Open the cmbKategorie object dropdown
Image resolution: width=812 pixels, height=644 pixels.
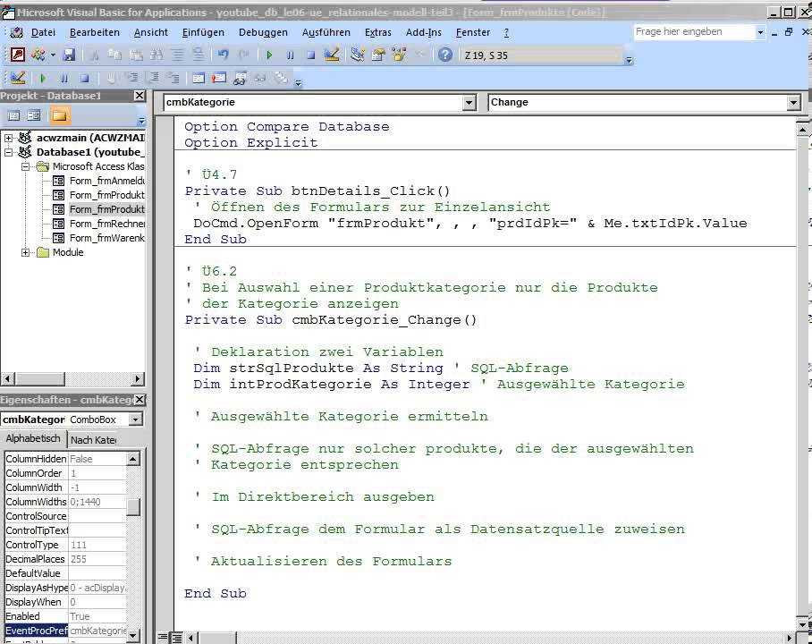[469, 103]
